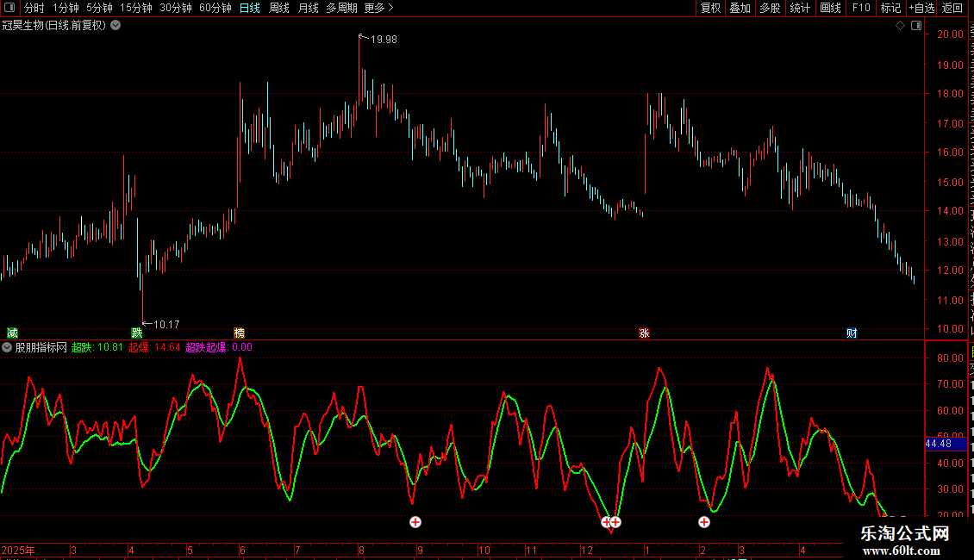Screen dimensions: 974x560
Task: Activate 画线 drawing tools
Action: pyautogui.click(x=830, y=8)
